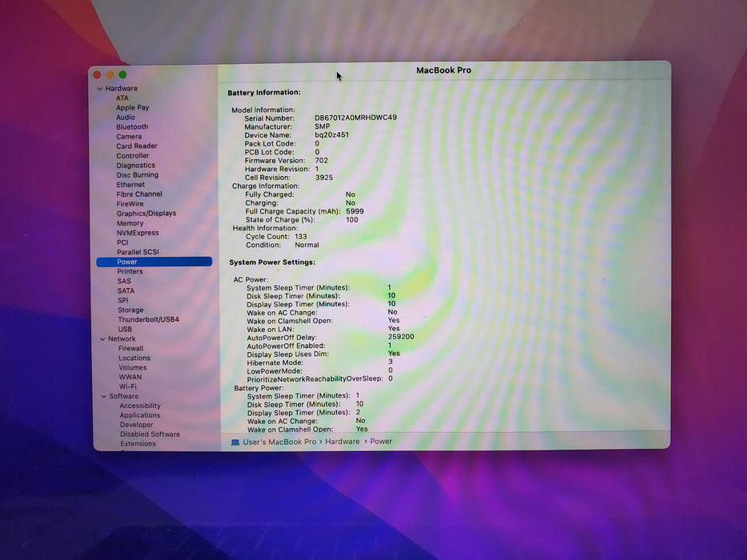Click Hardware in the path bar
The width and height of the screenshot is (747, 560).
coord(343,442)
